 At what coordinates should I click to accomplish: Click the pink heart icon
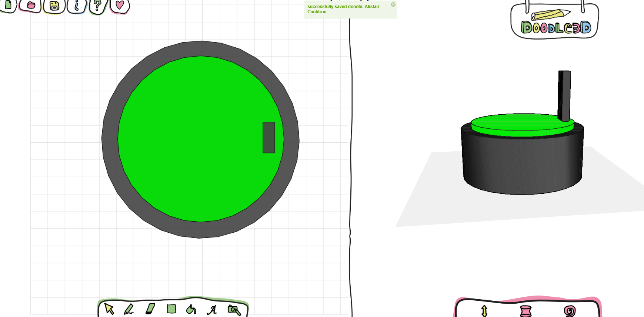point(120,5)
